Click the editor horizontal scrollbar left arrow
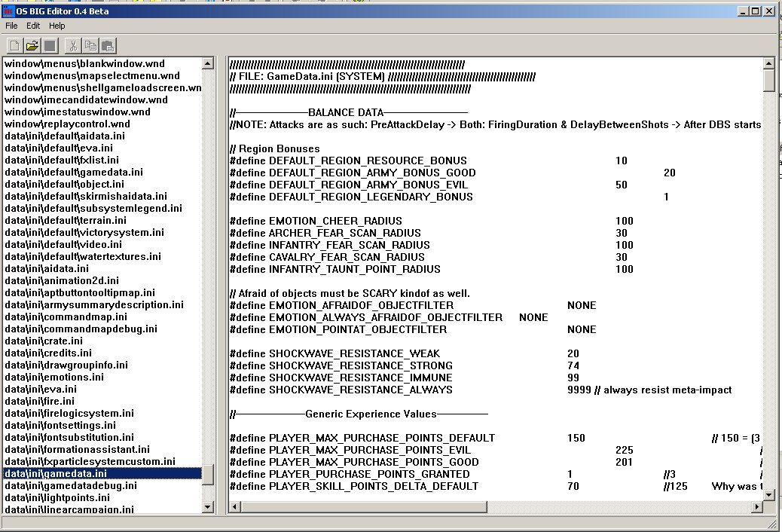This screenshot has width=782, height=532. [234, 506]
